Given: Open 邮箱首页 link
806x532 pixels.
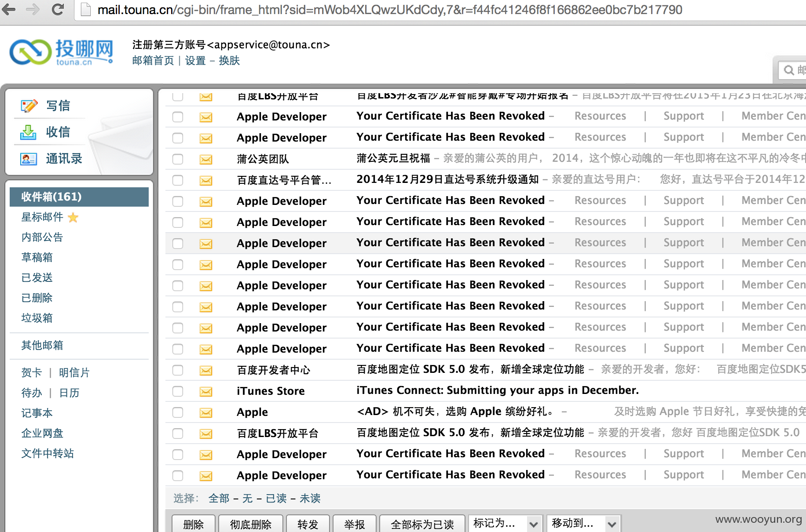Looking at the screenshot, I should click(153, 60).
